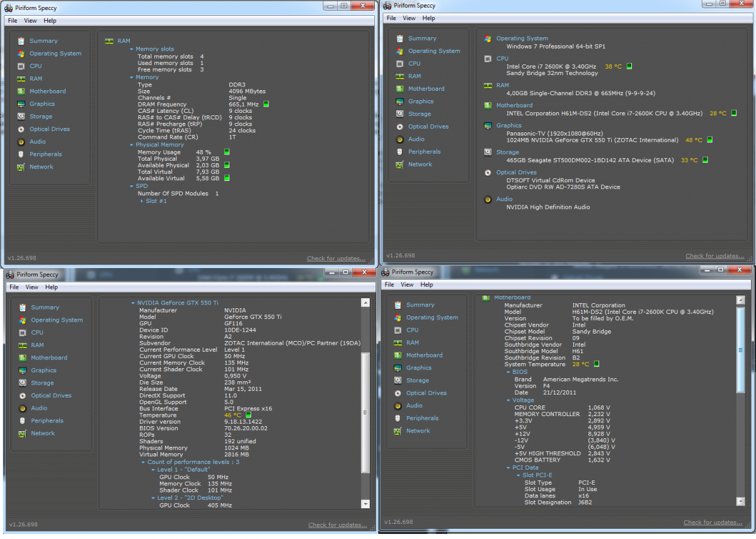Choose Motherboard icon in top-left window sidebar
Viewport: 756px width, 539px height.
tap(21, 91)
